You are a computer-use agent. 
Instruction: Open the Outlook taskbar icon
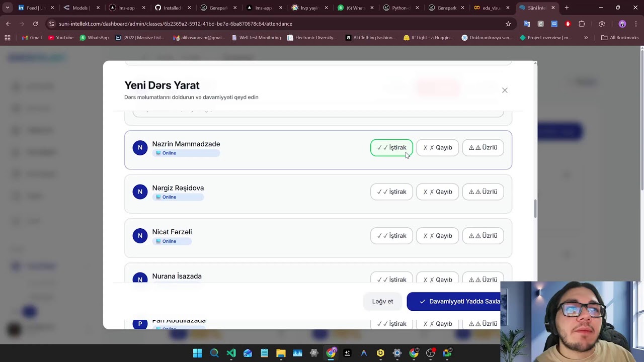(248, 353)
